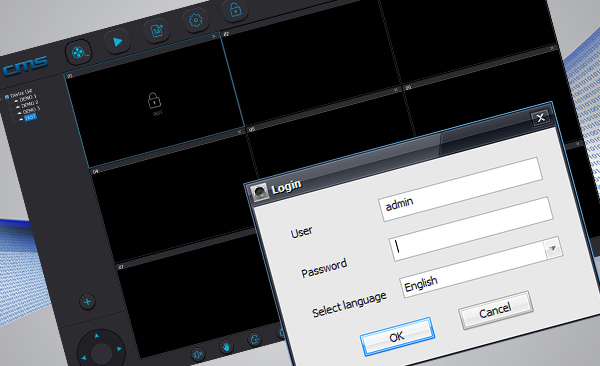Select the highlighted TEST device
The width and height of the screenshot is (600, 366).
tap(31, 117)
